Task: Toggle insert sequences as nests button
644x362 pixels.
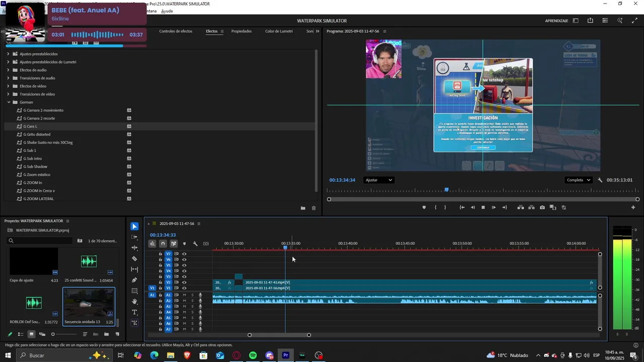Action: [152, 244]
